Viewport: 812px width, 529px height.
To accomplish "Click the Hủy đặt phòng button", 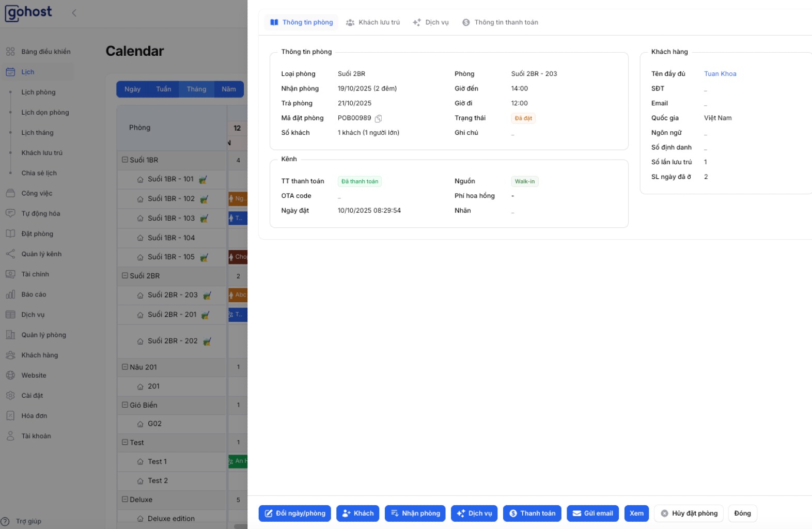I will coord(689,514).
